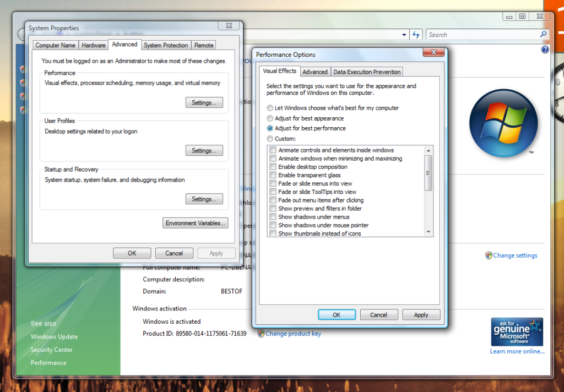This screenshot has width=564, height=392.
Task: Tick Enable transparent glass checkbox
Action: [x=273, y=175]
